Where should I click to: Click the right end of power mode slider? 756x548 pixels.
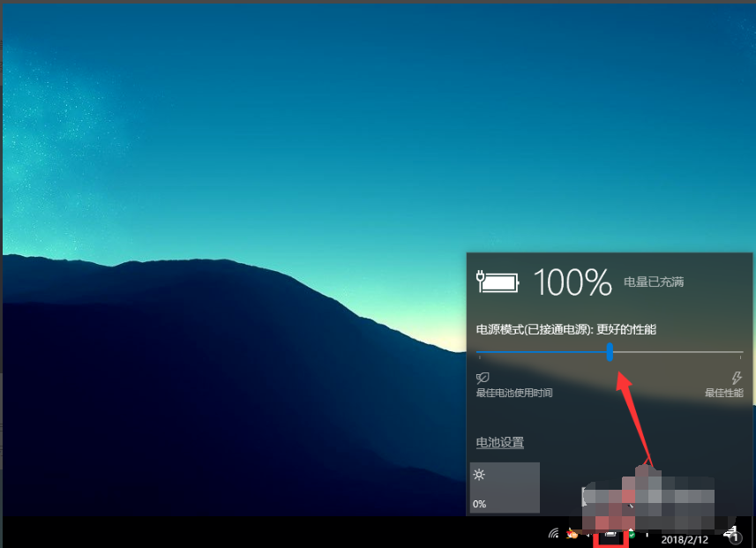[x=742, y=352]
